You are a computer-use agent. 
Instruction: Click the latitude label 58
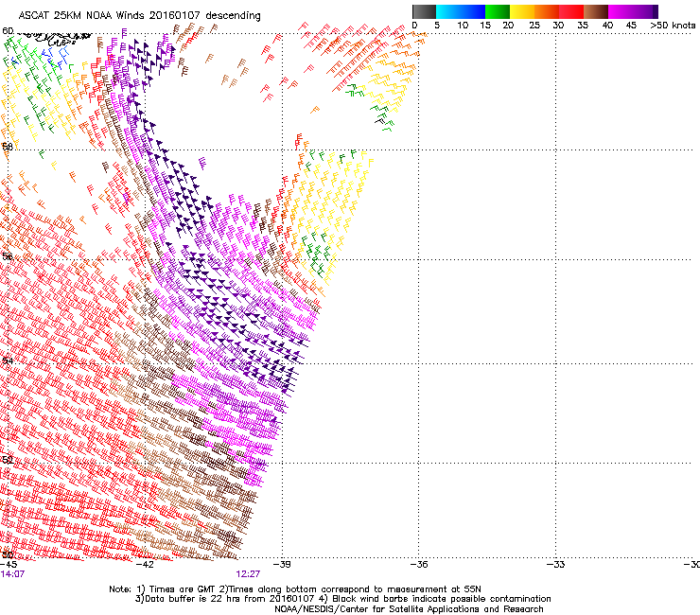pos(8,147)
